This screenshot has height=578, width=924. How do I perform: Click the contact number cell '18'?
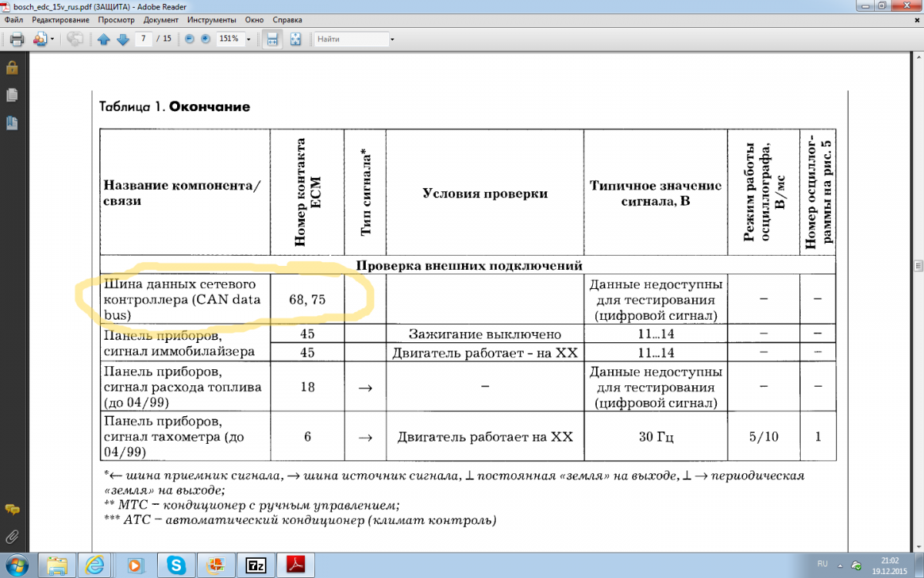click(x=307, y=387)
